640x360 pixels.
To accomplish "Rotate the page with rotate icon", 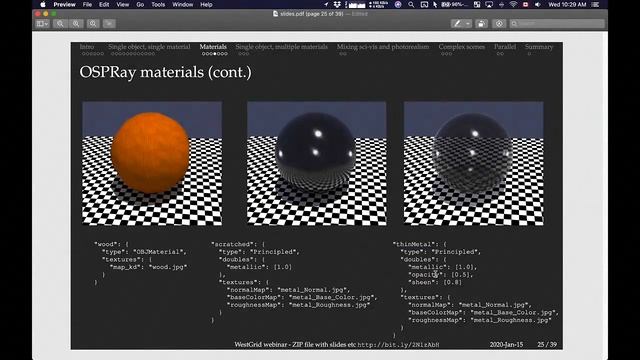I will pos(481,24).
